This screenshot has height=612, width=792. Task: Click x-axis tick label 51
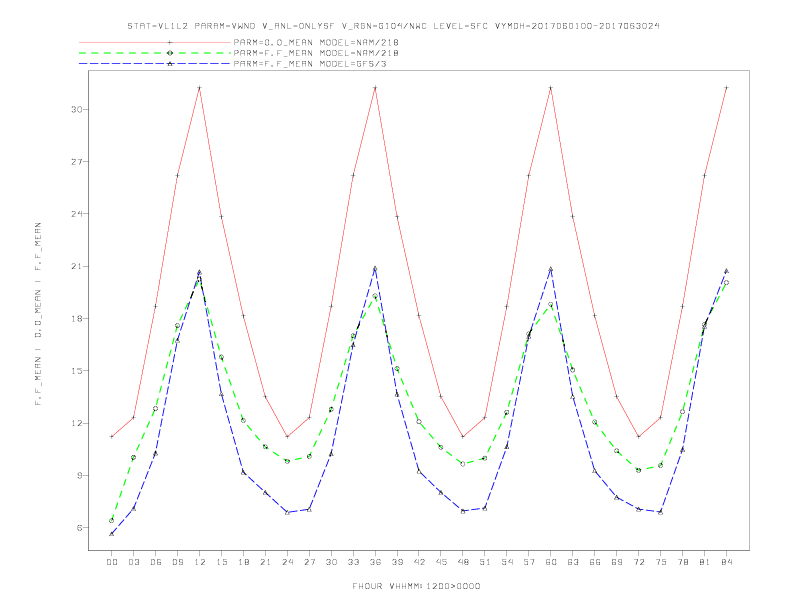pyautogui.click(x=485, y=562)
